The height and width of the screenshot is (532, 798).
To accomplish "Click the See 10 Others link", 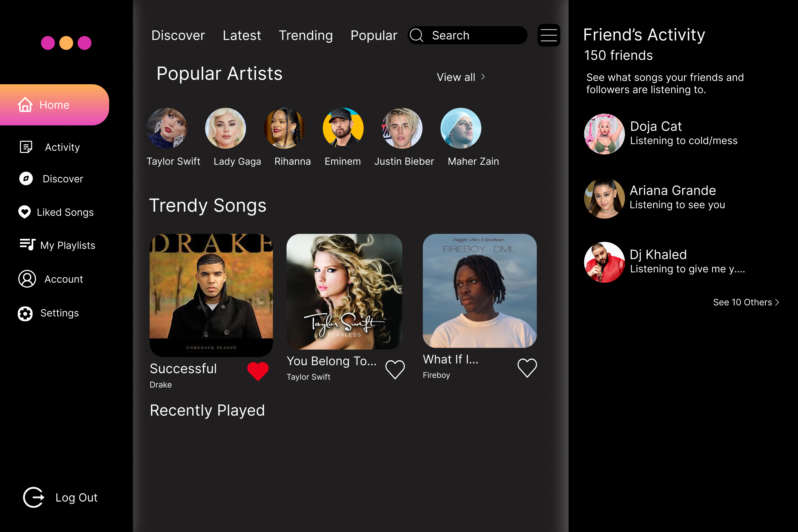I will (x=742, y=302).
